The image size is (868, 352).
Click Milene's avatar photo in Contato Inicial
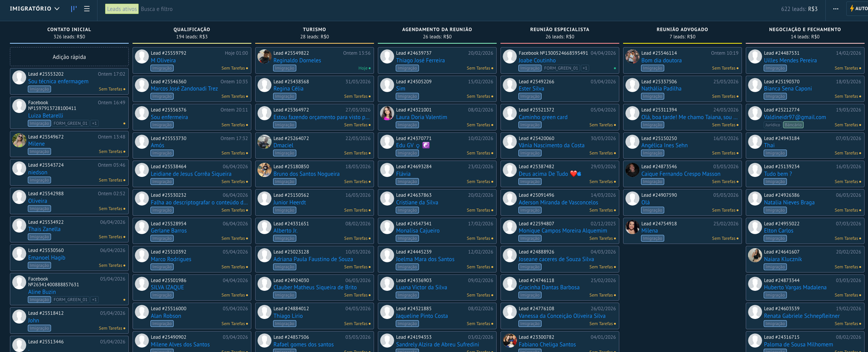click(x=19, y=140)
